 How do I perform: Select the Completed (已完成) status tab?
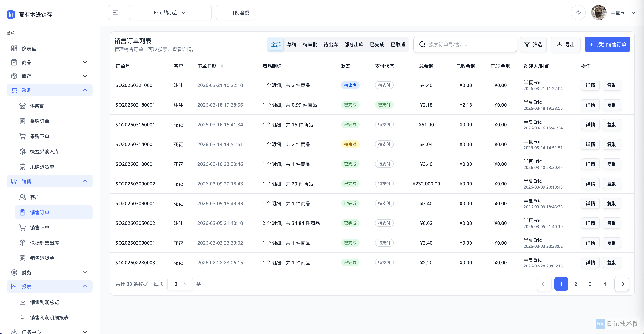tap(377, 45)
